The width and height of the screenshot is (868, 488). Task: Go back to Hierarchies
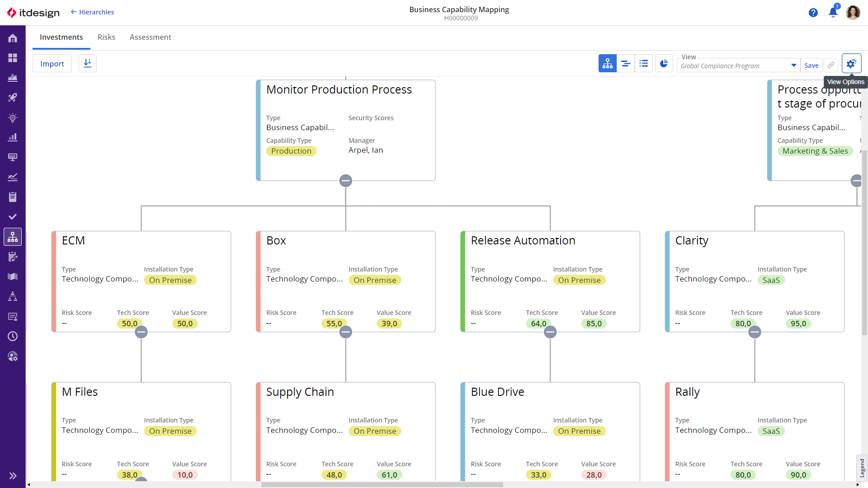pyautogui.click(x=92, y=12)
